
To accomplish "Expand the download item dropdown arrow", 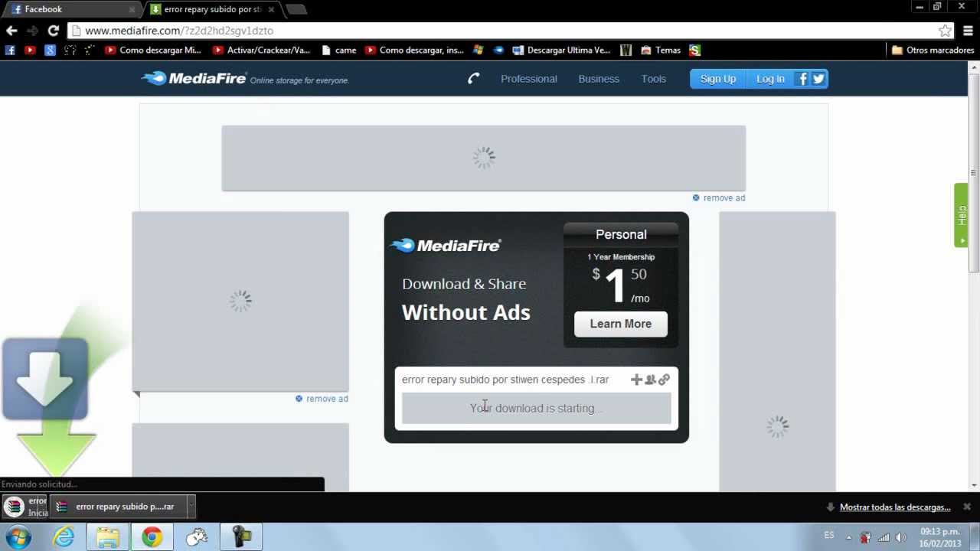I will pos(191,507).
